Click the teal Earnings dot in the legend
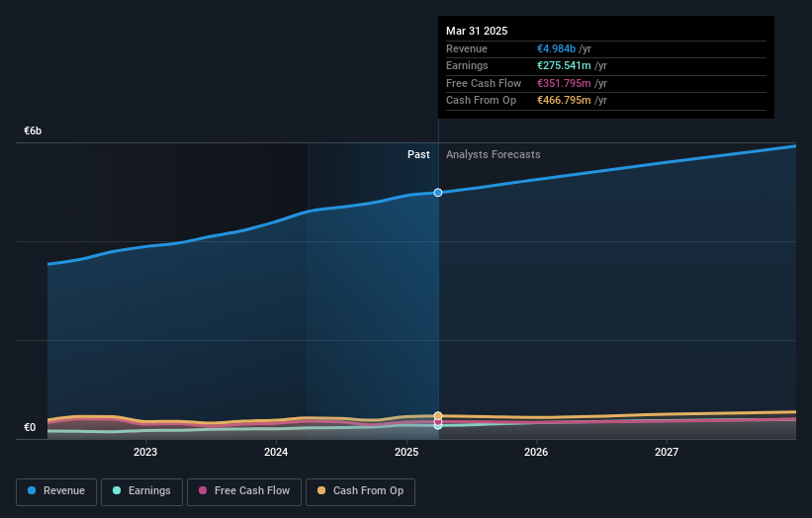Screen dimensions: 812x518 pyautogui.click(x=117, y=491)
